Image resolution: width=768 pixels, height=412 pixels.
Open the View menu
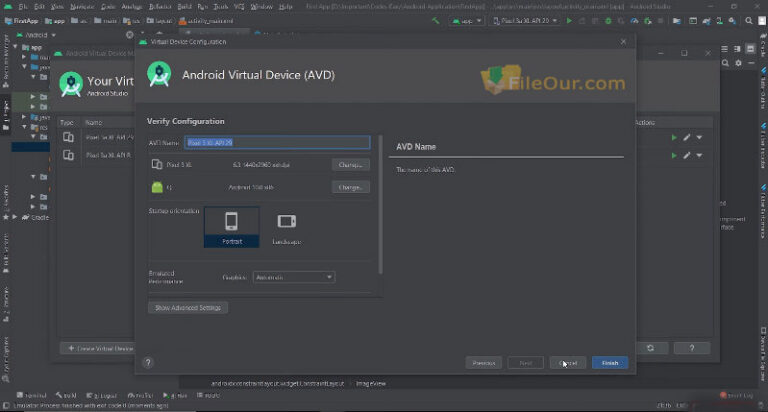(x=57, y=7)
